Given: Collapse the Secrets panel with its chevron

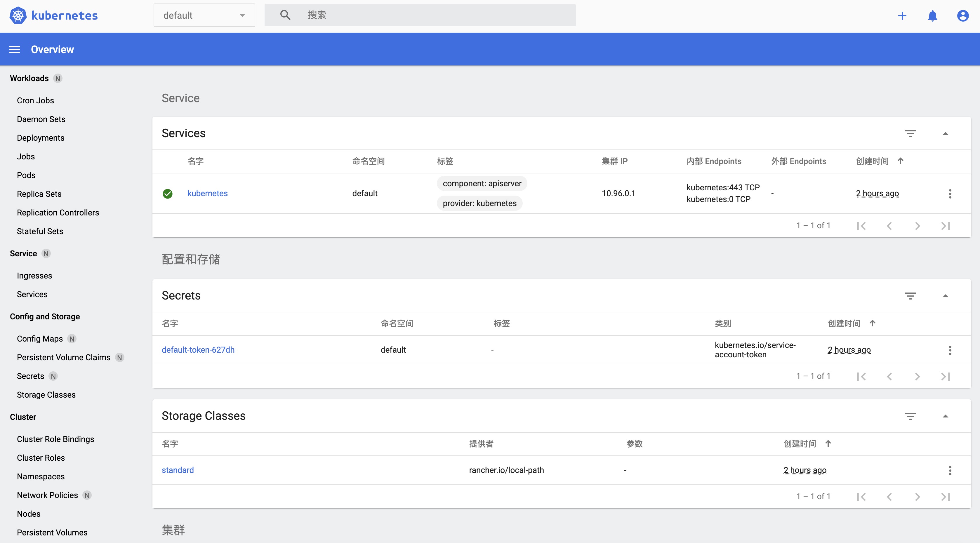Looking at the screenshot, I should tap(946, 295).
